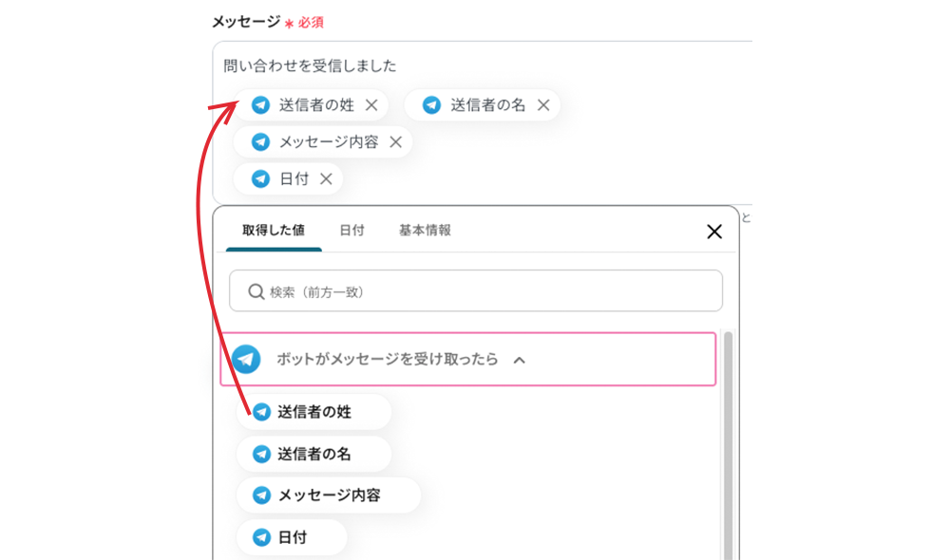Focus the 検索（前方一致） search field
The width and height of the screenshot is (950, 560).
point(484,291)
